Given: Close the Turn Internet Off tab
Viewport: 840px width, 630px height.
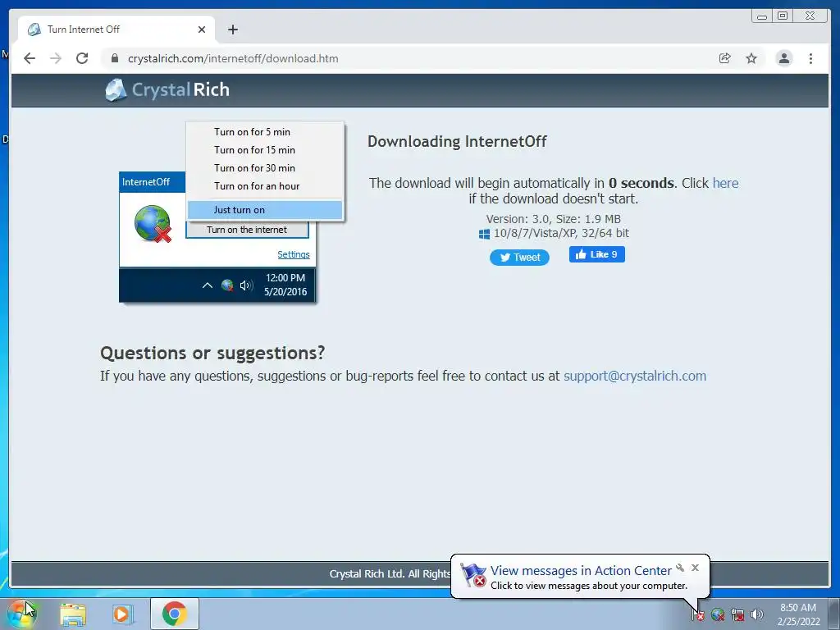Looking at the screenshot, I should (202, 30).
